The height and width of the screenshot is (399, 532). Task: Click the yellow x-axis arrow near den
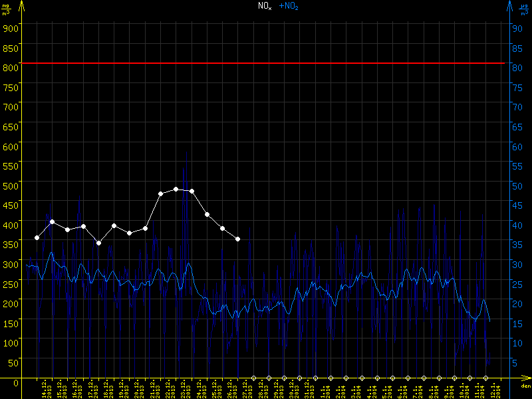[x=525, y=380]
